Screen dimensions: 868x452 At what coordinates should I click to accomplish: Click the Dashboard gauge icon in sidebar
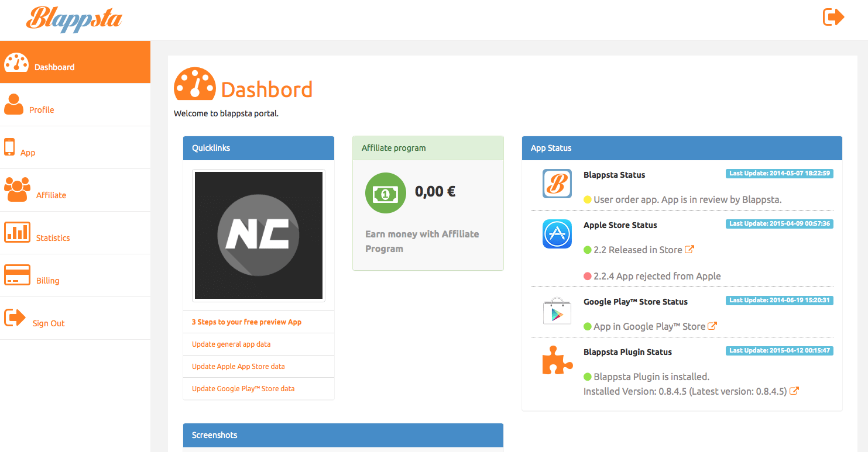pos(16,63)
